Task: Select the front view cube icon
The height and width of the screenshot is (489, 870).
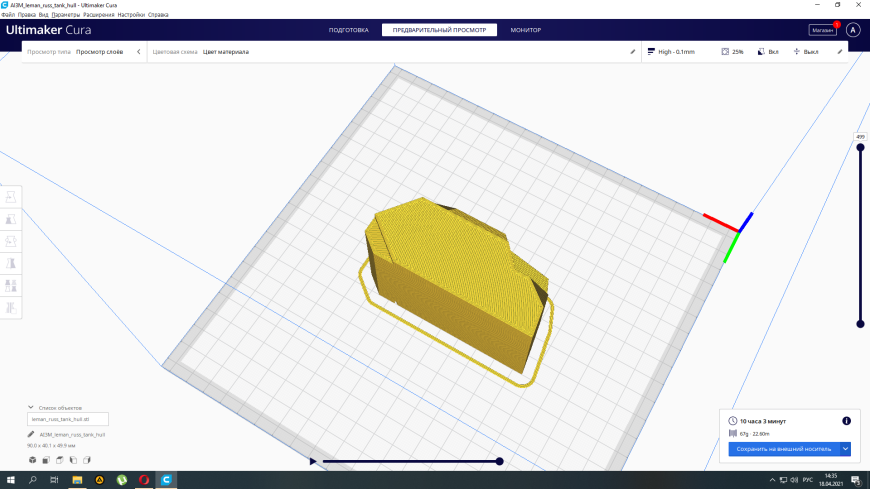Action: 46,460
